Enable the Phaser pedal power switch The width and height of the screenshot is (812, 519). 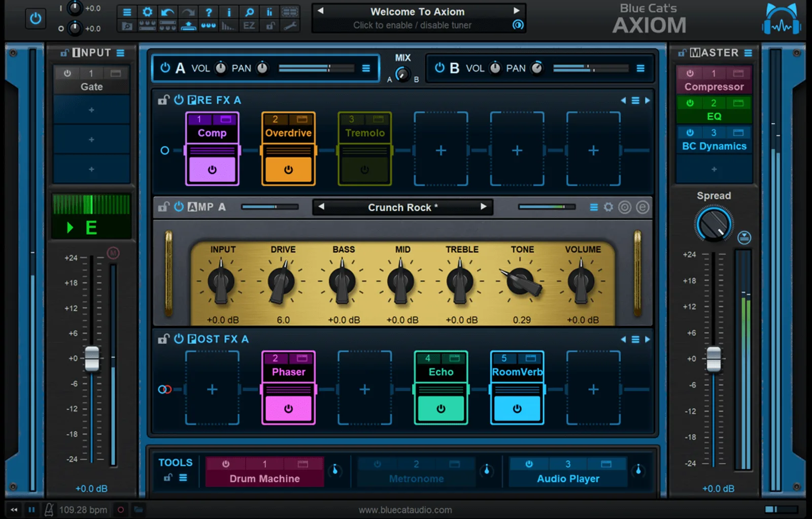click(x=288, y=408)
